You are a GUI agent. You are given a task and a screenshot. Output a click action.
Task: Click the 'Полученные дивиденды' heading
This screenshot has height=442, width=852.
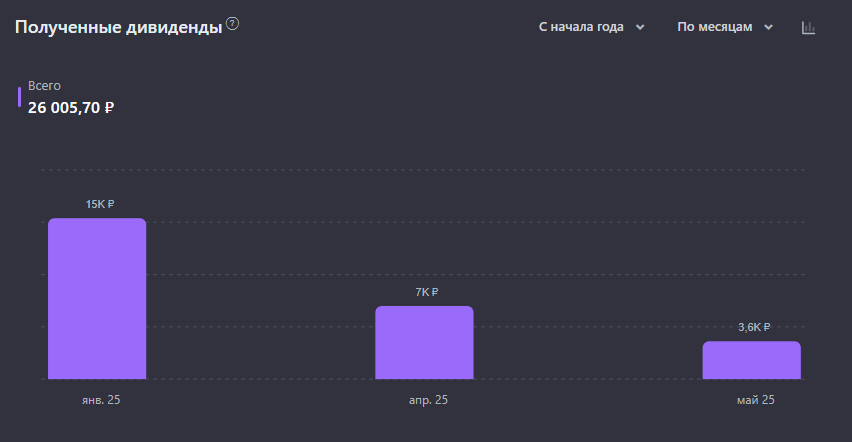pyautogui.click(x=118, y=27)
